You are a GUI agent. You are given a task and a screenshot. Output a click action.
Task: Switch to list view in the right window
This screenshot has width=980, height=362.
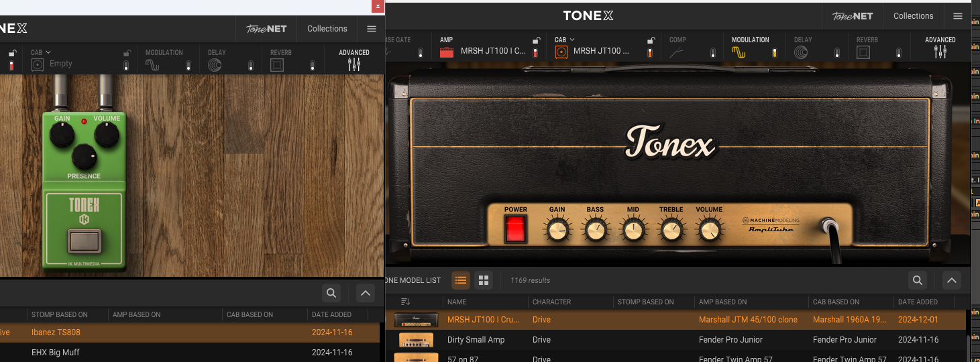(461, 280)
